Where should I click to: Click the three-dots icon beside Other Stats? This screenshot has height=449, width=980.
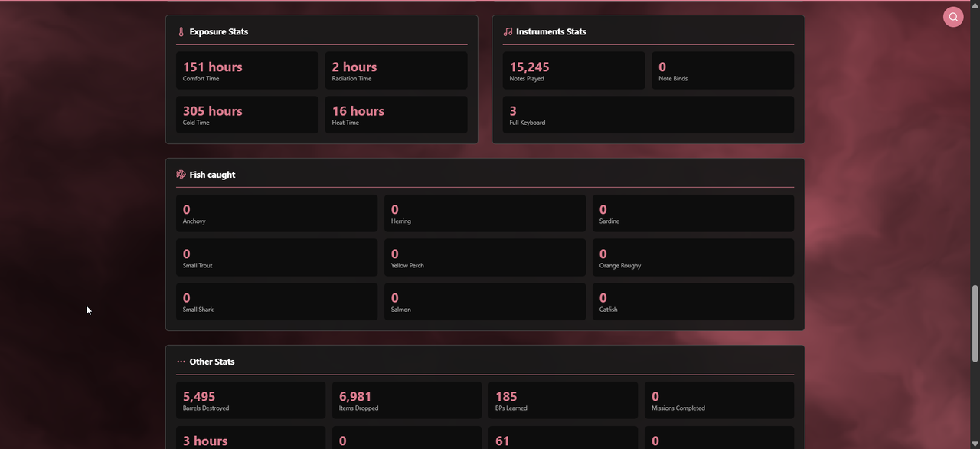pyautogui.click(x=181, y=362)
